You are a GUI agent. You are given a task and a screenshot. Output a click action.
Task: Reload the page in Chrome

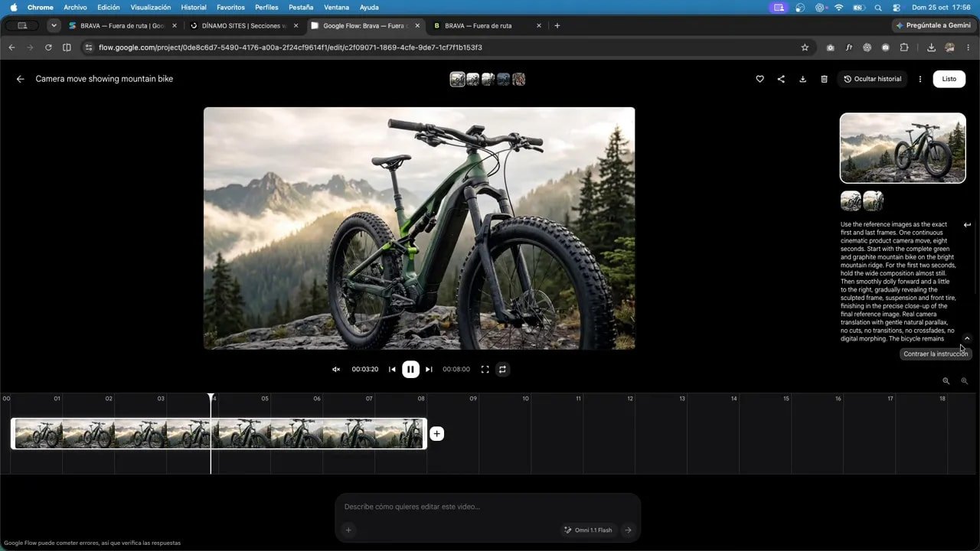(x=48, y=47)
